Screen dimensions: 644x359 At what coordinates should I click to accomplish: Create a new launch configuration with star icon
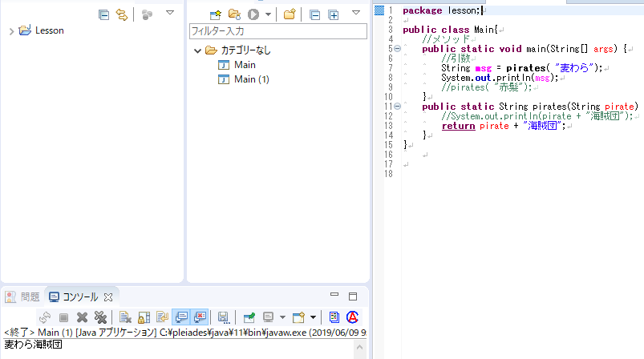point(215,15)
